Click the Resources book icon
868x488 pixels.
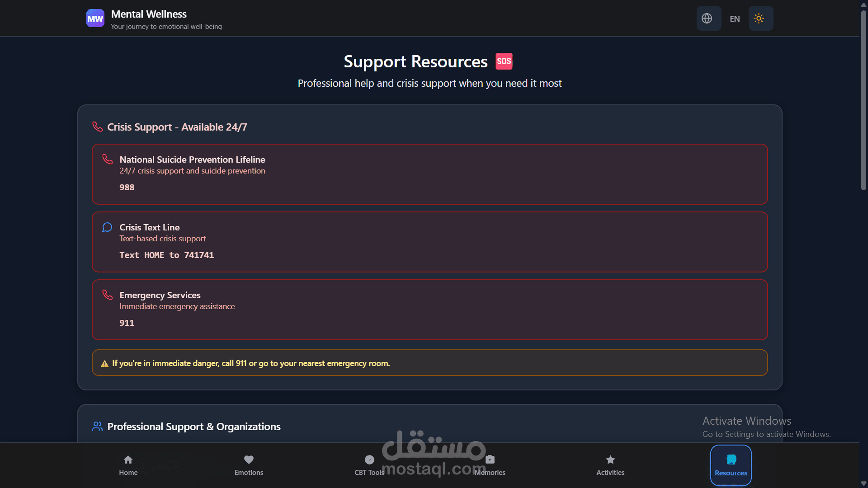point(731,460)
